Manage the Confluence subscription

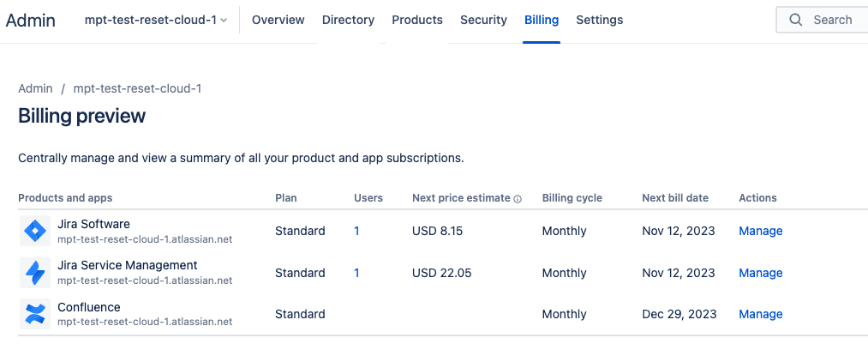[x=761, y=314]
